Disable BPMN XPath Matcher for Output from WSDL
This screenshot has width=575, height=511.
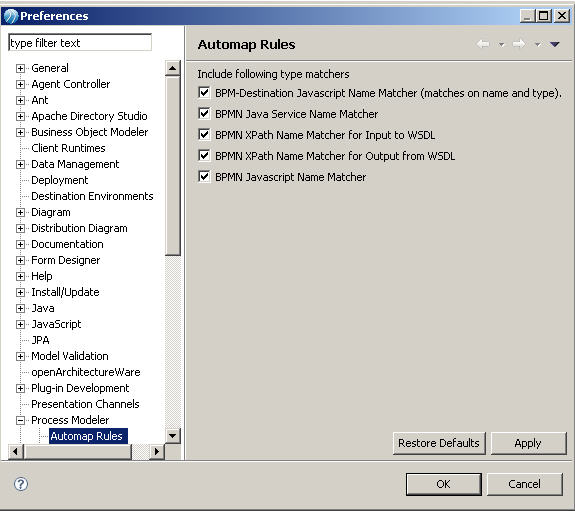[x=204, y=156]
